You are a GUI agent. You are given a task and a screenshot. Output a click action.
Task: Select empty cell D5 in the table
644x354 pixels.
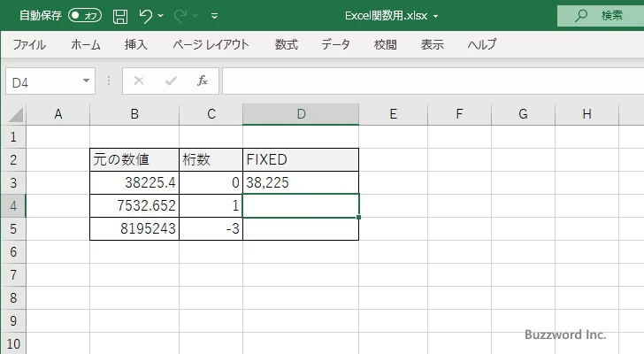pyautogui.click(x=301, y=229)
